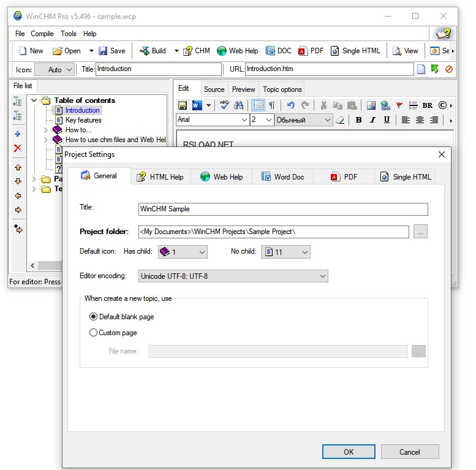Export to PDF from main toolbar

click(x=311, y=51)
